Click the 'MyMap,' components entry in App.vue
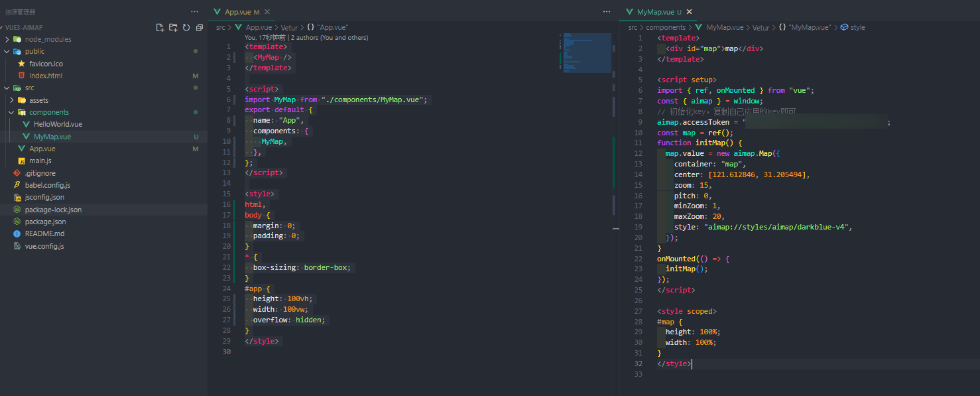The height and width of the screenshot is (396, 980). 274,141
